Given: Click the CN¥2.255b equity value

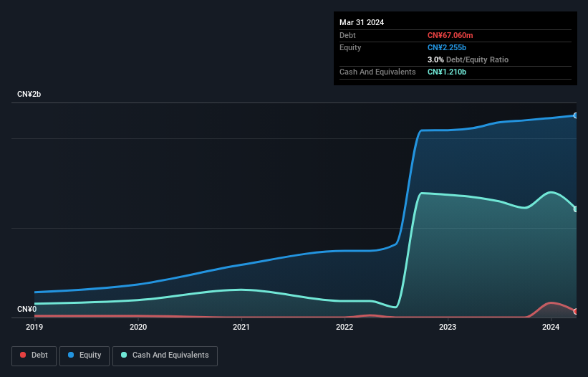Looking at the screenshot, I should tap(447, 47).
